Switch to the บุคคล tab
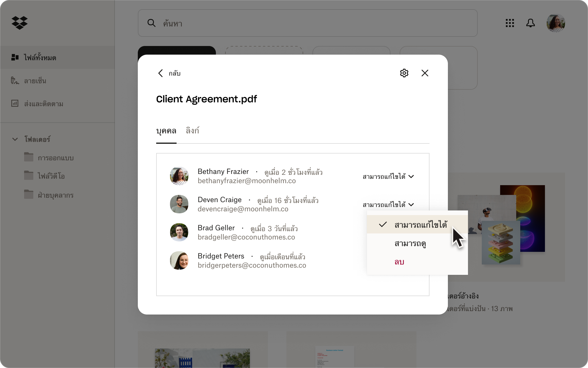 (166, 131)
